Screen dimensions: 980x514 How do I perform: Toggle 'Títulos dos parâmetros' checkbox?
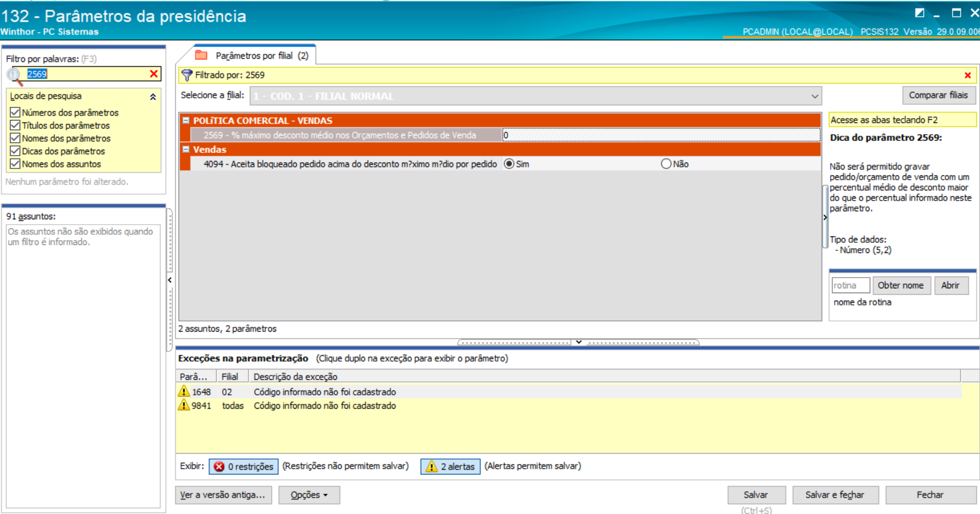pyautogui.click(x=15, y=125)
